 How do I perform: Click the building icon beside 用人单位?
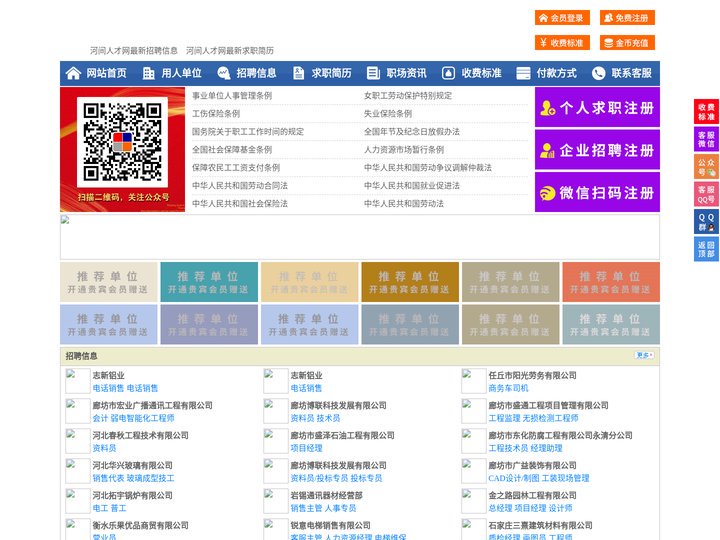click(148, 73)
